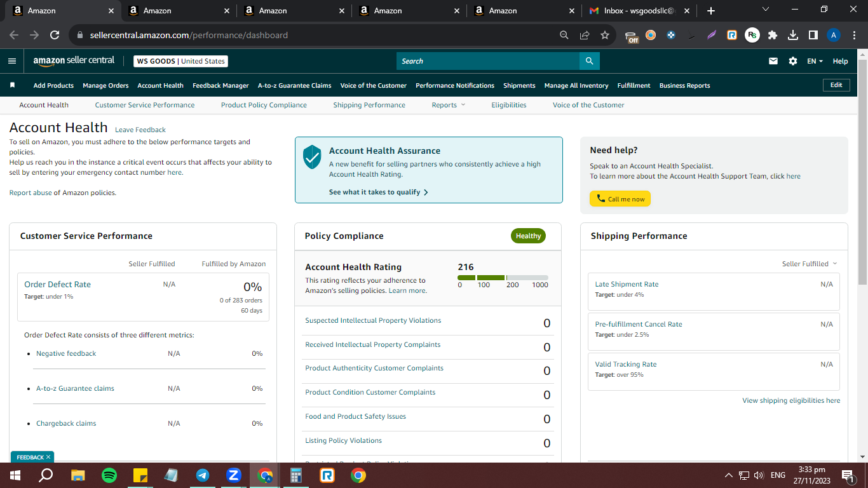Click the purple feather extension icon
This screenshot has width=868, height=488.
pyautogui.click(x=712, y=35)
